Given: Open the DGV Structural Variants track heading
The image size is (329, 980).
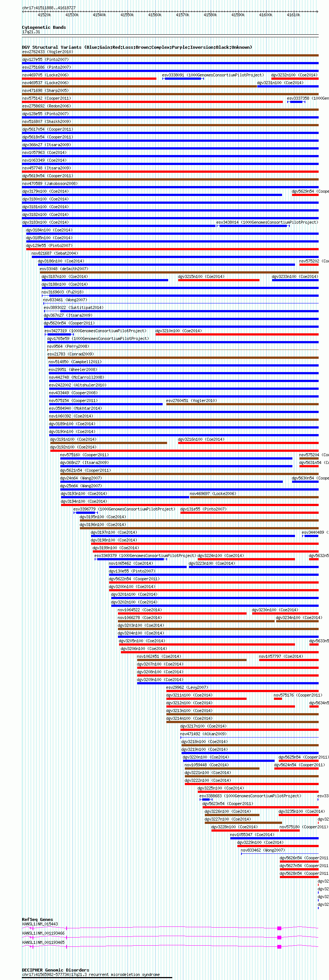Looking at the screenshot, I should pyautogui.click(x=137, y=47).
